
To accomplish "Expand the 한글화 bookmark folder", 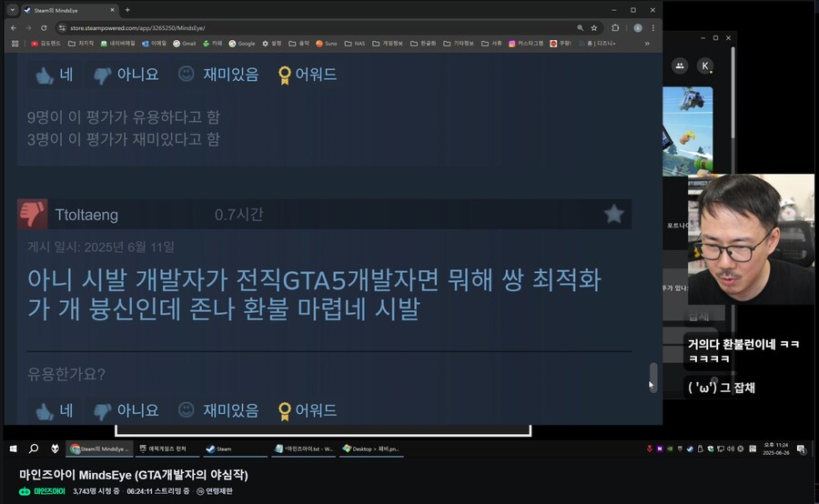I will click(423, 44).
